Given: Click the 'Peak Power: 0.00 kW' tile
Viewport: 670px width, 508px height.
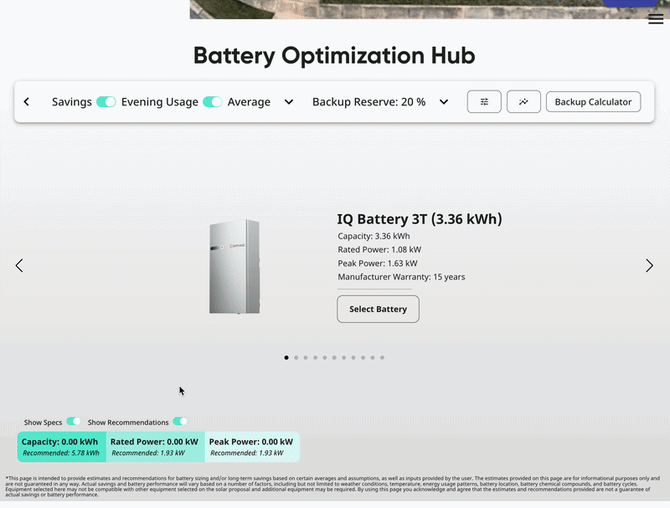Looking at the screenshot, I should click(252, 447).
